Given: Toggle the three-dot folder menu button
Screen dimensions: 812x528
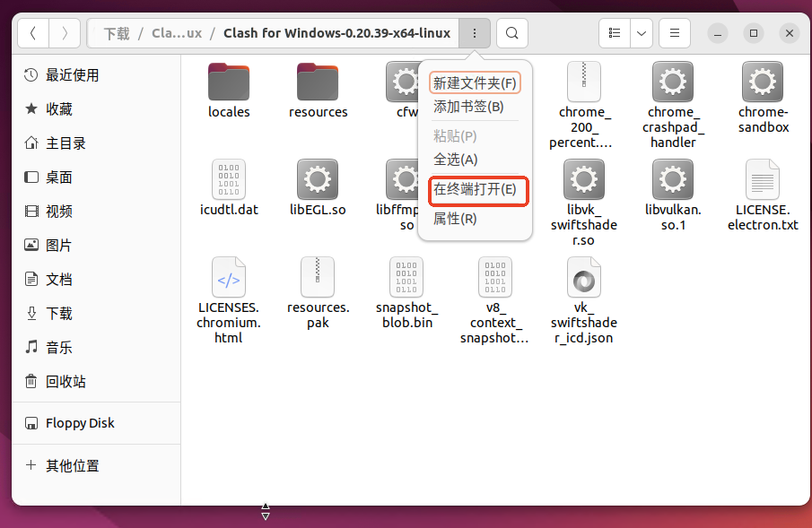Looking at the screenshot, I should (x=475, y=34).
